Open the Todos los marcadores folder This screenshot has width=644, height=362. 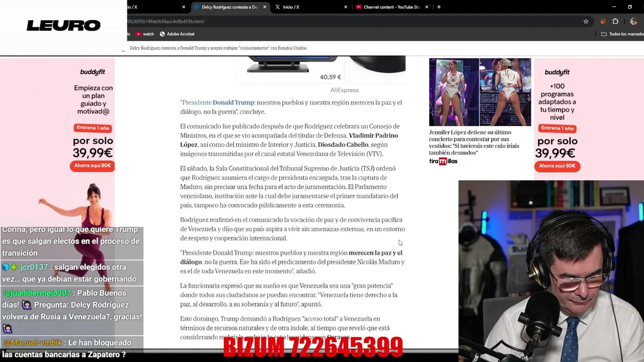622,34
